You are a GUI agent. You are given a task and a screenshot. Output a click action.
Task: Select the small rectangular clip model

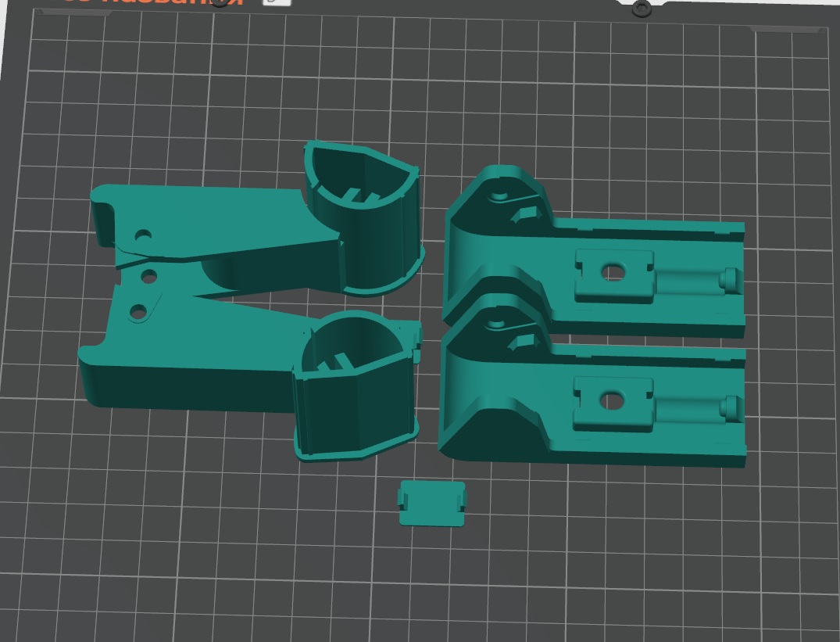point(433,504)
